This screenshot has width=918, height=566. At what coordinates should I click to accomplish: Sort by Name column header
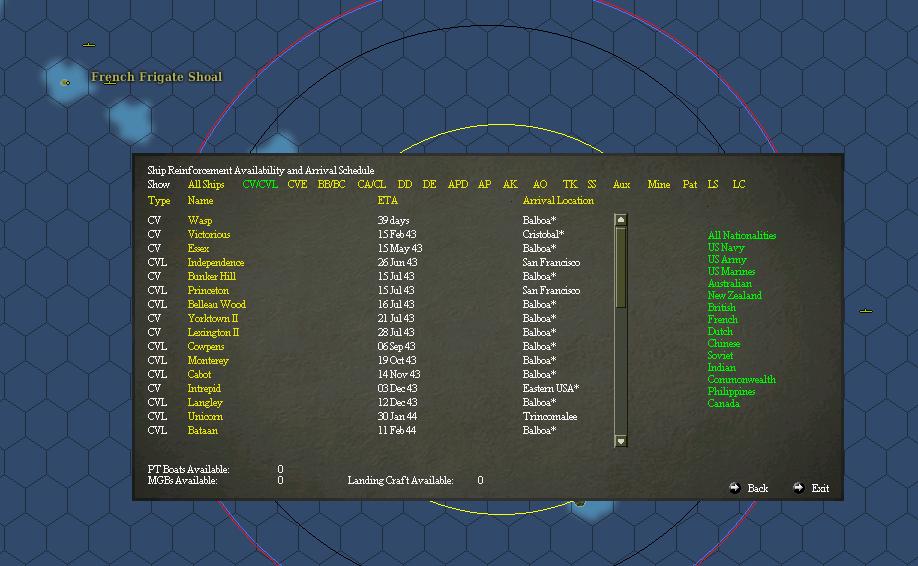point(200,201)
